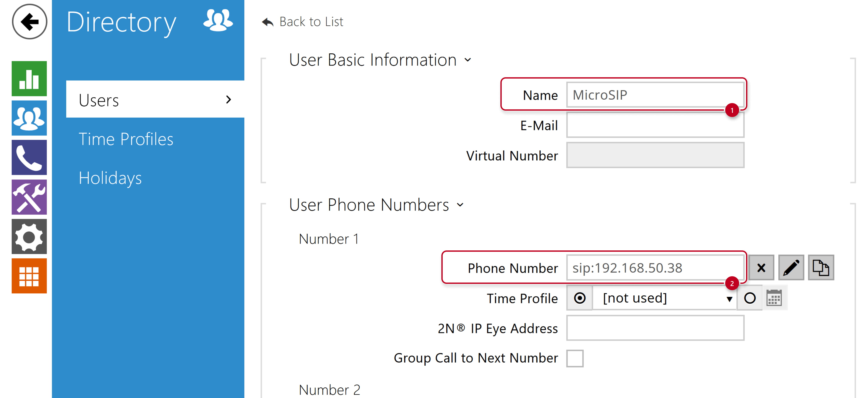Open Time Profiles in the Directory menu
This screenshot has width=868, height=398.
tap(126, 139)
